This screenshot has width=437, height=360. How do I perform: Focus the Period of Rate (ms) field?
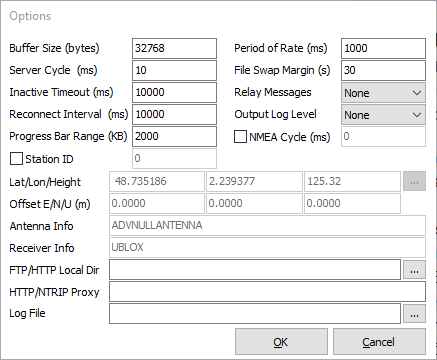(383, 48)
